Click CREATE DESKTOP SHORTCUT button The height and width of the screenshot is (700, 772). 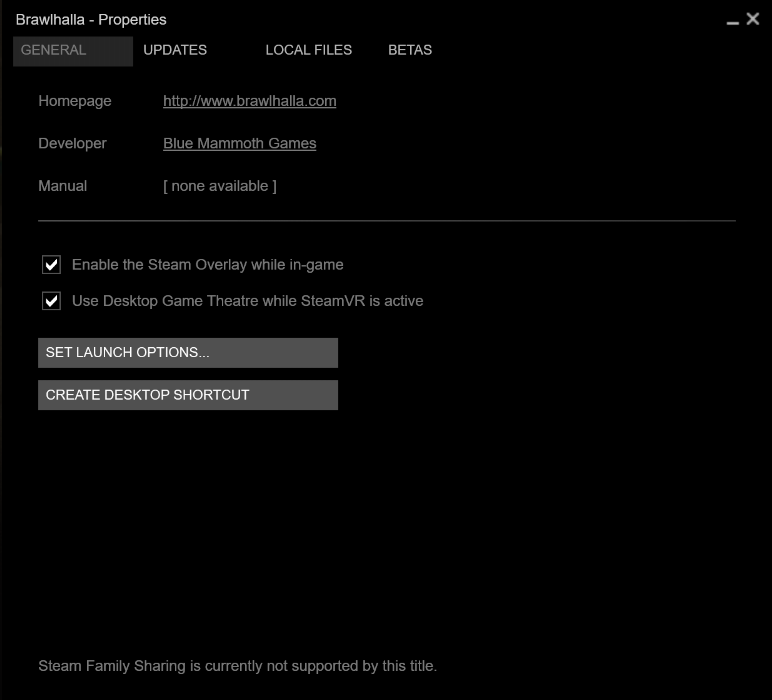[188, 395]
